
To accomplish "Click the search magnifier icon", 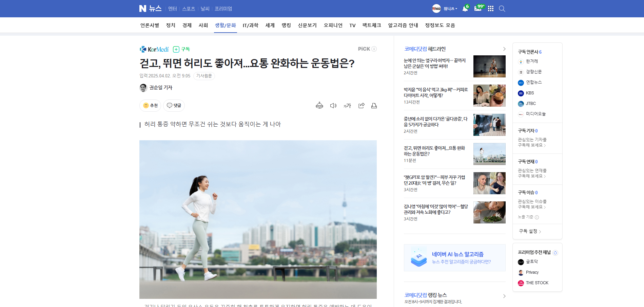I will click(x=502, y=9).
